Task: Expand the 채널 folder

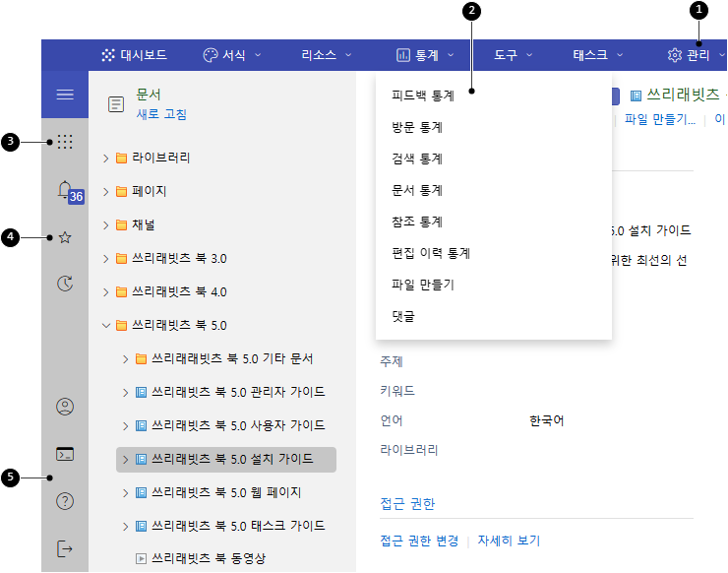Action: pyautogui.click(x=106, y=225)
